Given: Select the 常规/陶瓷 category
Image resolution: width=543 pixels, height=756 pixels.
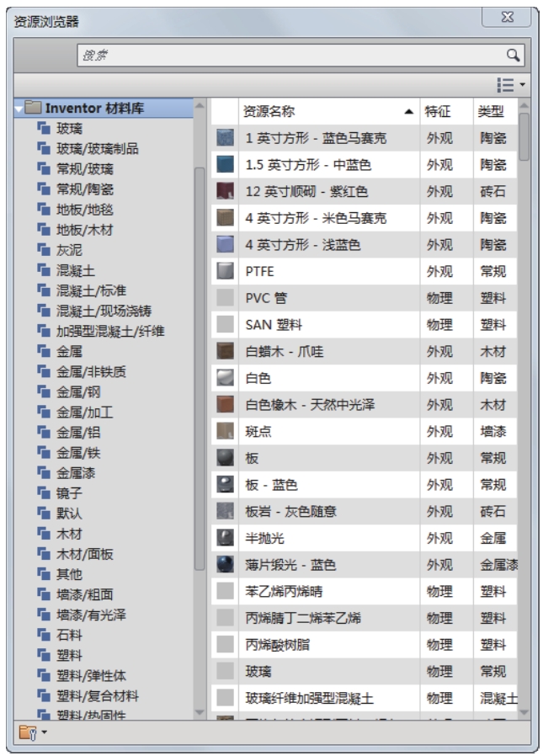Looking at the screenshot, I should 85,189.
